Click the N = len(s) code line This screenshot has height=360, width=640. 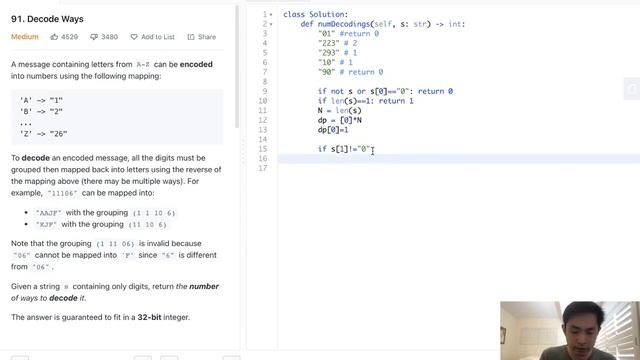click(340, 111)
